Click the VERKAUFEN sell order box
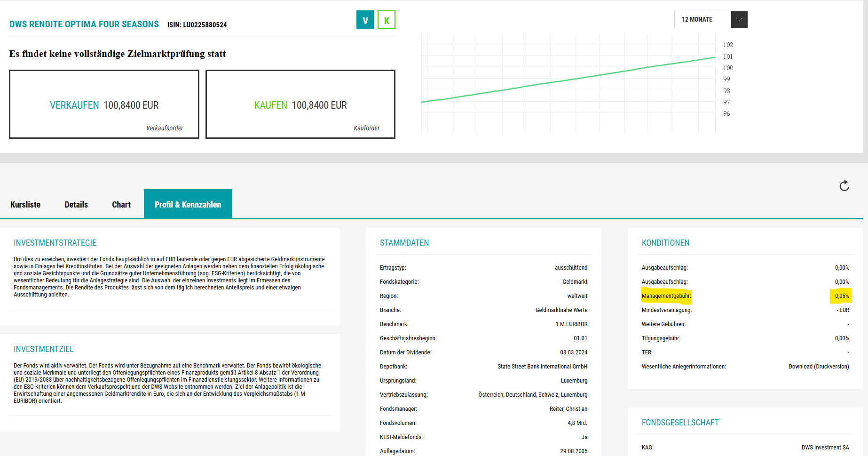This screenshot has width=868, height=456. (104, 104)
